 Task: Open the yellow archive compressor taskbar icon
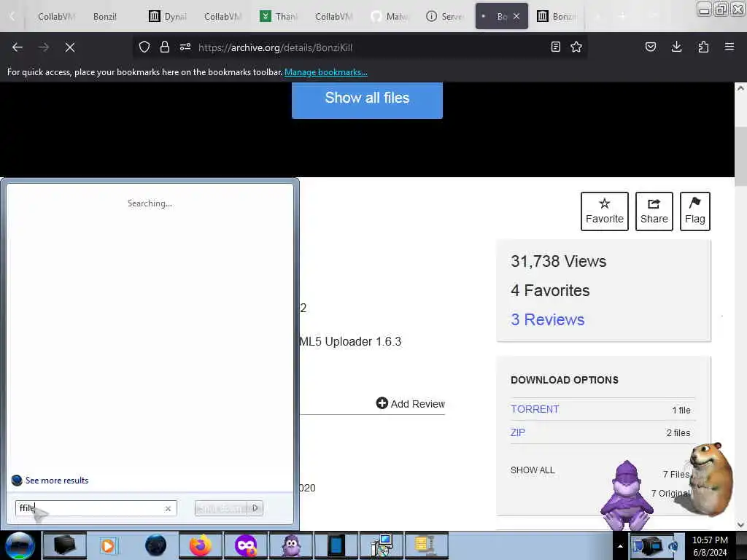coord(426,545)
